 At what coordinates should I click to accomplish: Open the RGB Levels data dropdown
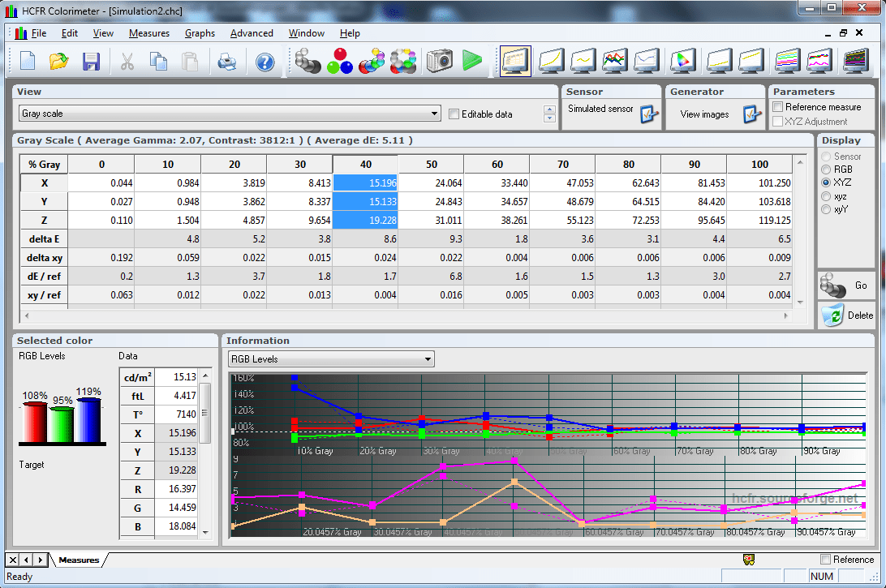(x=429, y=358)
